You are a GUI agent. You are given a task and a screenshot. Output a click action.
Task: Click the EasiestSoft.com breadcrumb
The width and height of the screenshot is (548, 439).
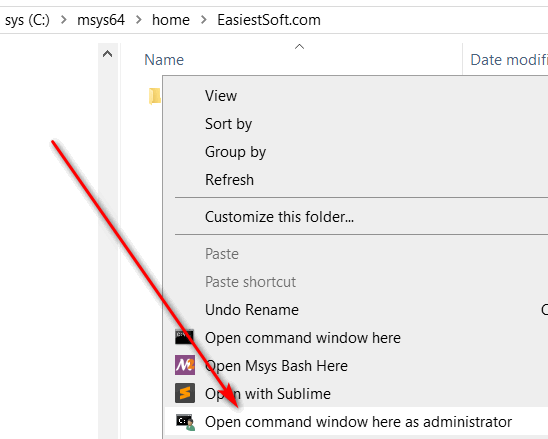(x=269, y=20)
